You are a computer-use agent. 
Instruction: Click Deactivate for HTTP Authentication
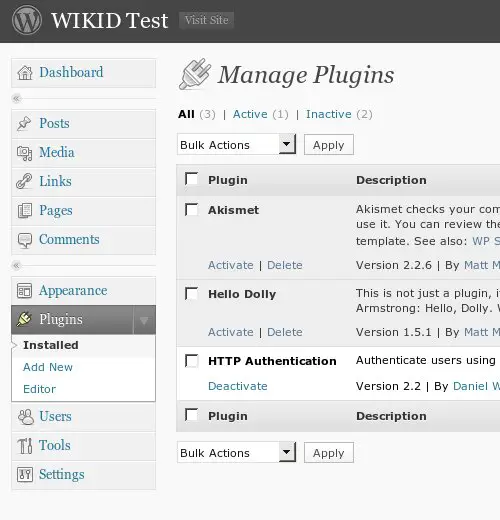tap(238, 386)
